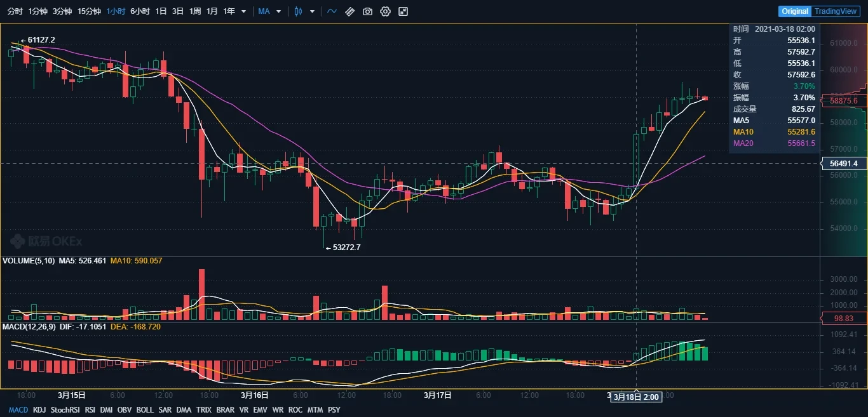The height and width of the screenshot is (417, 868).
Task: Switch to the KDJ indicator tab
Action: (x=39, y=410)
